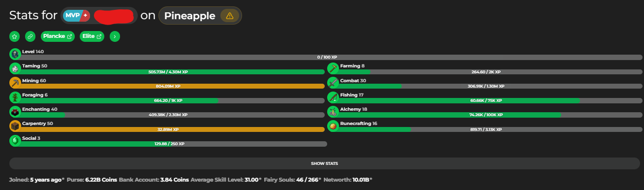This screenshot has height=190, width=644.
Task: Click the Social emerald skill icon
Action: pyautogui.click(x=15, y=141)
